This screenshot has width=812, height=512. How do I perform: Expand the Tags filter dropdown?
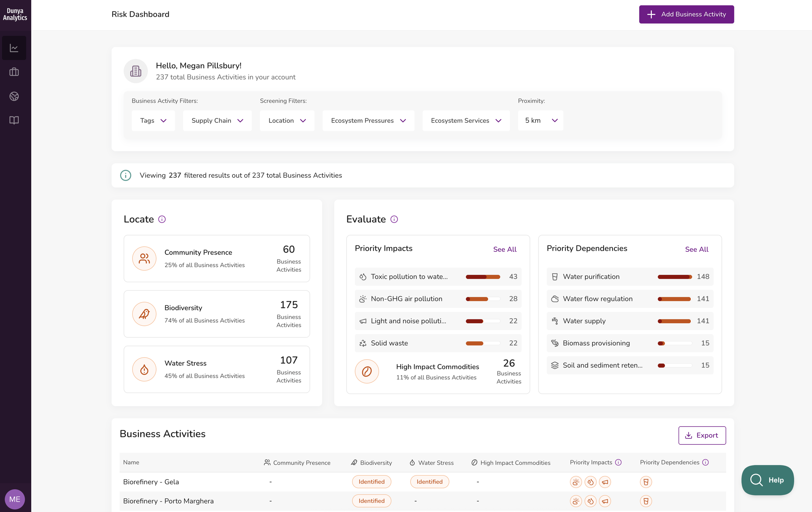point(153,121)
